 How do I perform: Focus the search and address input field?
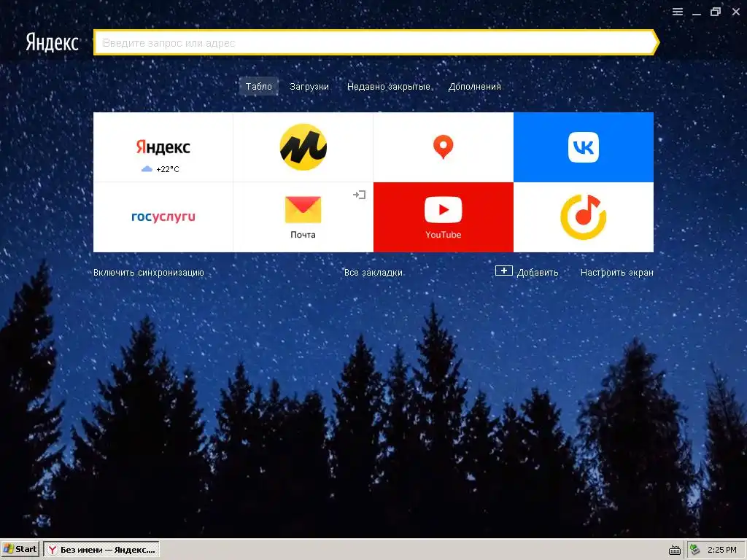(376, 42)
